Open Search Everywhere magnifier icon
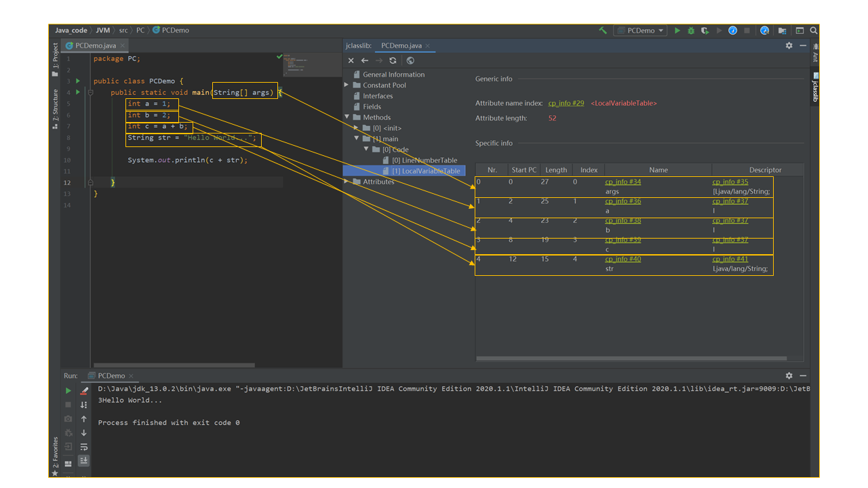Viewport: 868px width, 488px height. (x=814, y=30)
